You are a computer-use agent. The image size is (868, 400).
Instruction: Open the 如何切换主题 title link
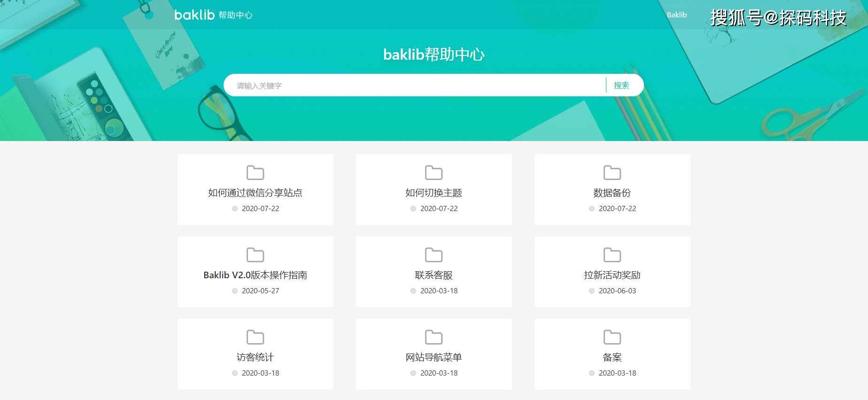tap(434, 193)
